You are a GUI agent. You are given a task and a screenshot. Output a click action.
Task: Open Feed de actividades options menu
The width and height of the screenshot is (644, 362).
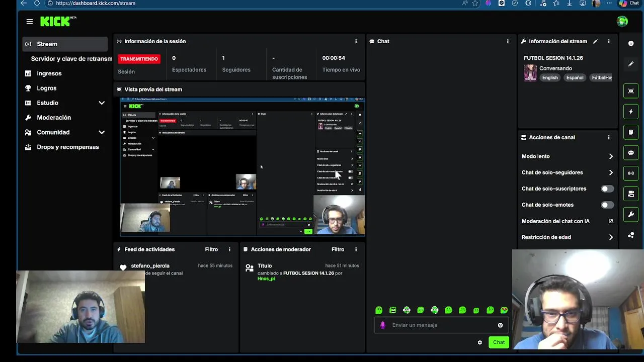tap(229, 249)
